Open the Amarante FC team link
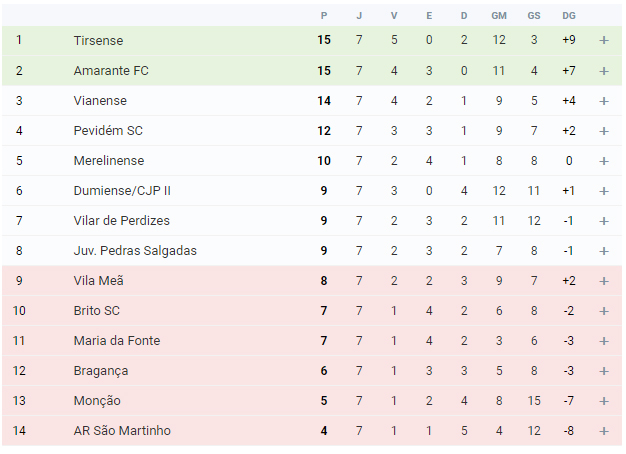Viewport: 626px width, 454px height. click(x=111, y=71)
